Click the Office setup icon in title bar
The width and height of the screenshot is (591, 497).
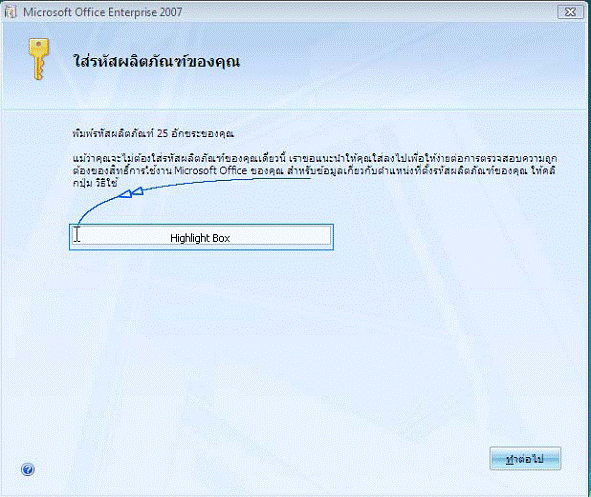click(x=11, y=12)
